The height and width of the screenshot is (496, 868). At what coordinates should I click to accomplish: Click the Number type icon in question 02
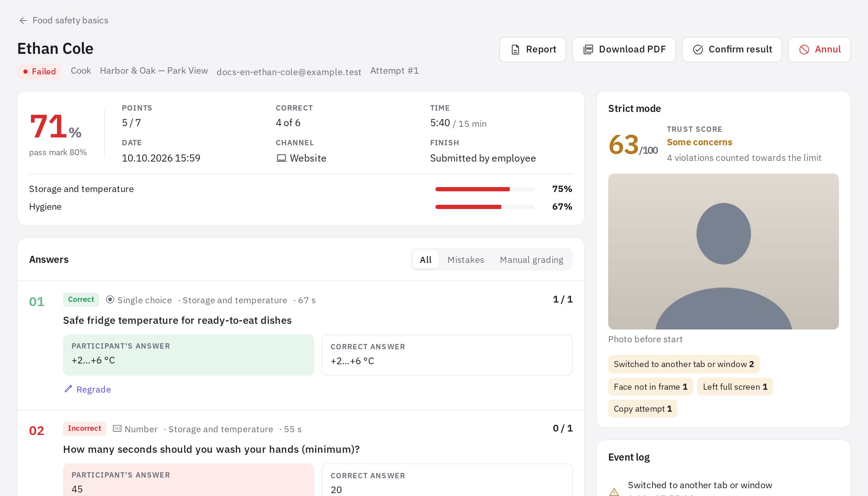(117, 429)
